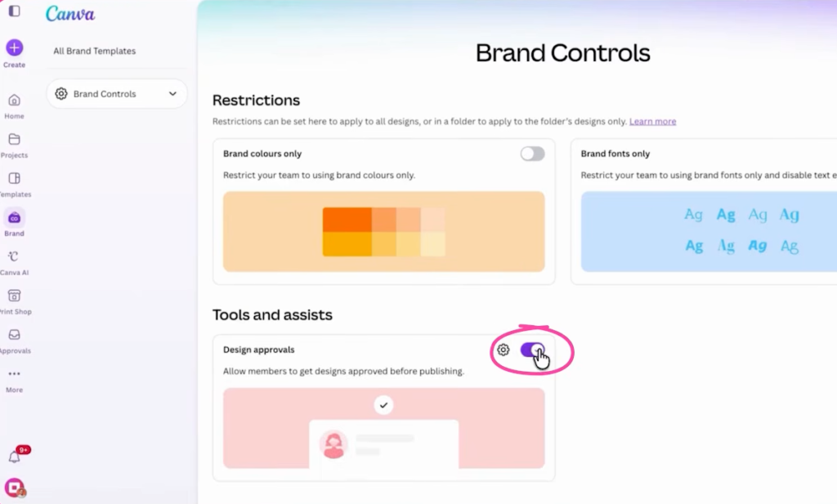
Task: Click the Canva logo
Action: tap(70, 13)
